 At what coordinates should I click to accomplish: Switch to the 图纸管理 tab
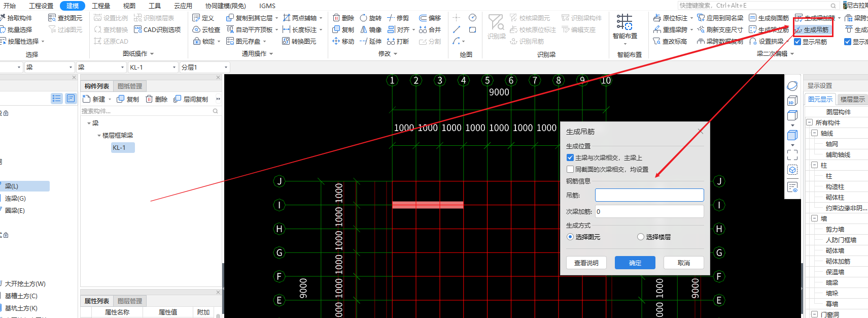coord(130,86)
